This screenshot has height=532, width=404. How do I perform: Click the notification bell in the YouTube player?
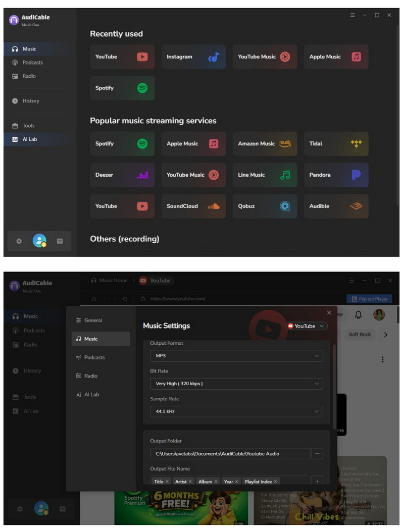point(359,314)
